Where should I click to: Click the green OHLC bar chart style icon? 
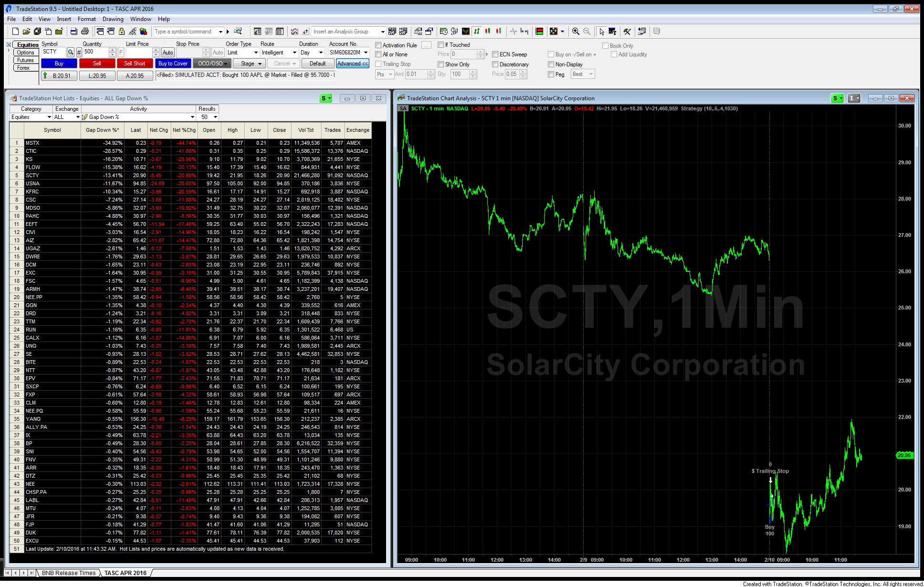coord(477,32)
